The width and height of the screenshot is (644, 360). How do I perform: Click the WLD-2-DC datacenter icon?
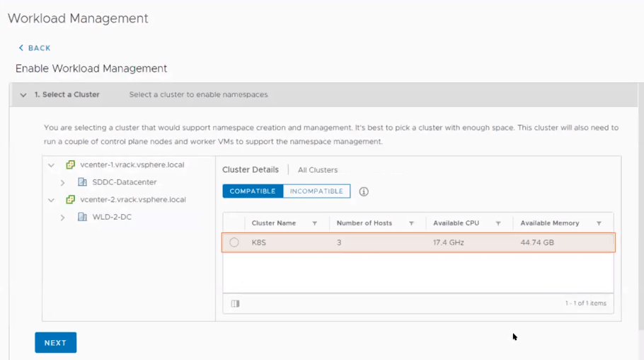(x=82, y=217)
